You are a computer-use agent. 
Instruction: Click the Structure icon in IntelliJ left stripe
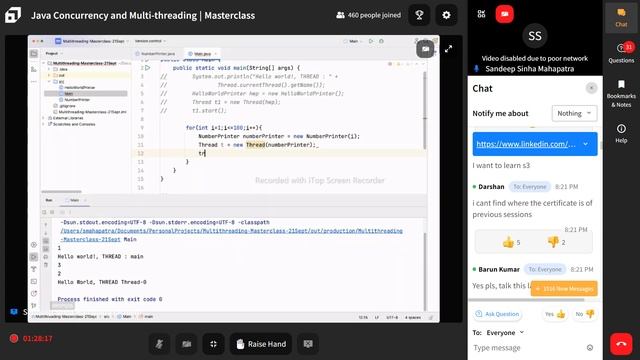pyautogui.click(x=34, y=69)
